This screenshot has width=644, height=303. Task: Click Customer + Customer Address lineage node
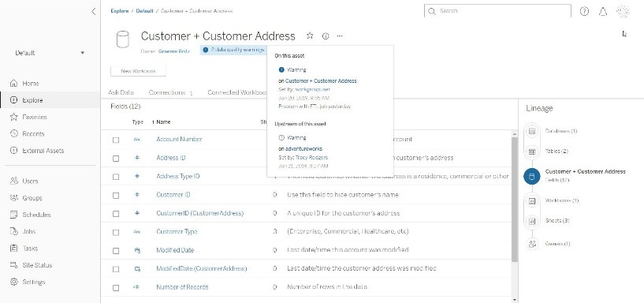pyautogui.click(x=532, y=177)
